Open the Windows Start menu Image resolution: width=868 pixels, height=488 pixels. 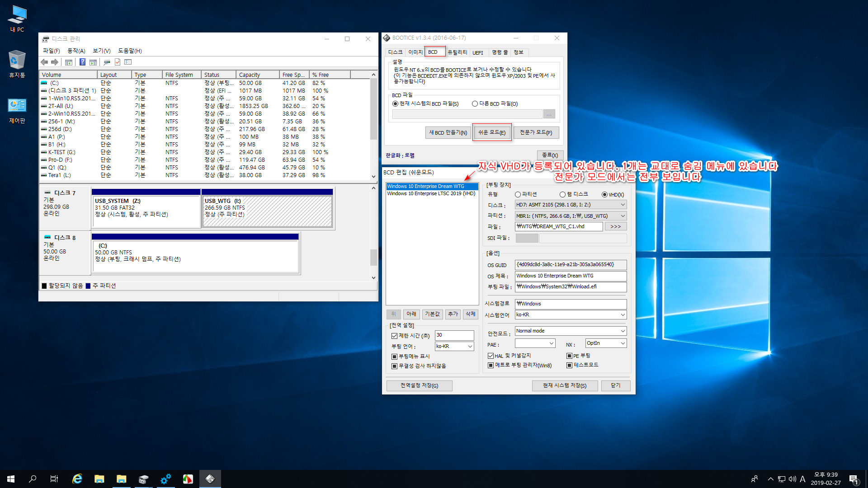[x=11, y=479]
